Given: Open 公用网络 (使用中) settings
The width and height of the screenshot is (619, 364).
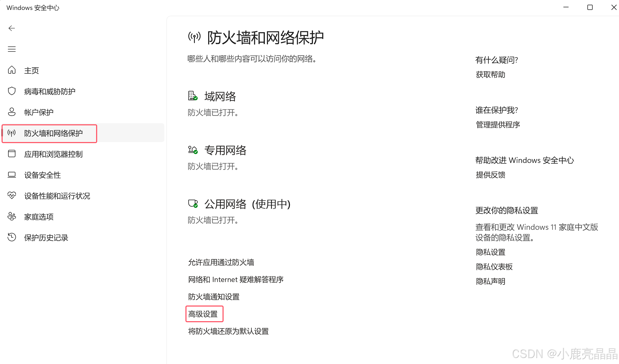Looking at the screenshot, I should click(x=247, y=204).
